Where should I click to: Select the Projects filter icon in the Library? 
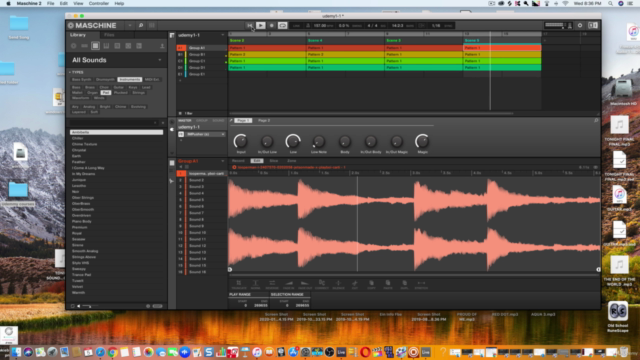73,46
